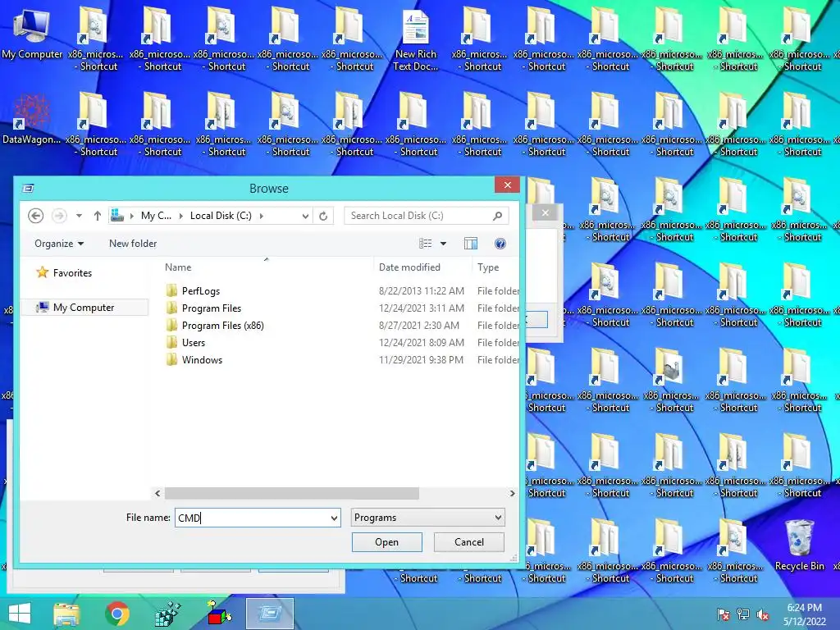Click the Search Local Disk (C:) field
Image resolution: width=840 pixels, height=630 pixels.
pyautogui.click(x=427, y=216)
